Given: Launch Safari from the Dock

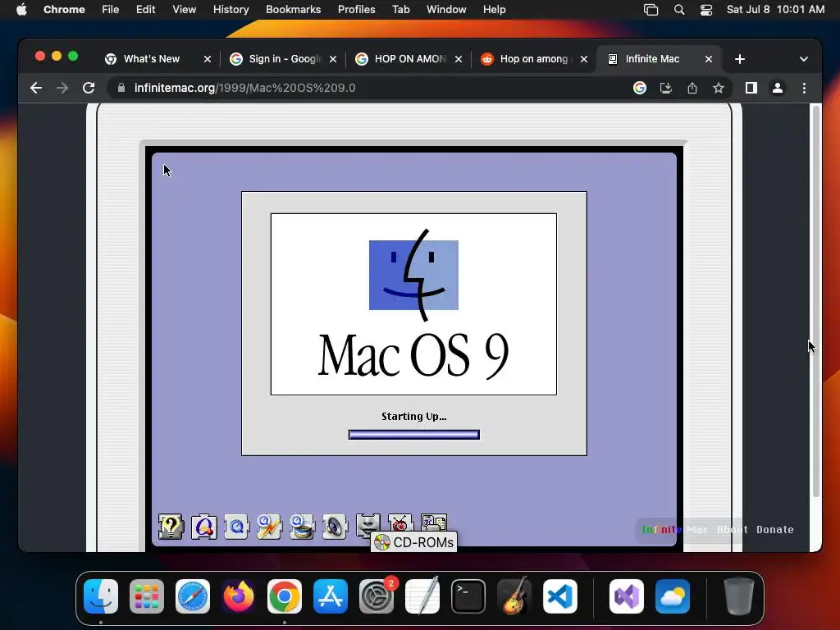Looking at the screenshot, I should [x=193, y=596].
